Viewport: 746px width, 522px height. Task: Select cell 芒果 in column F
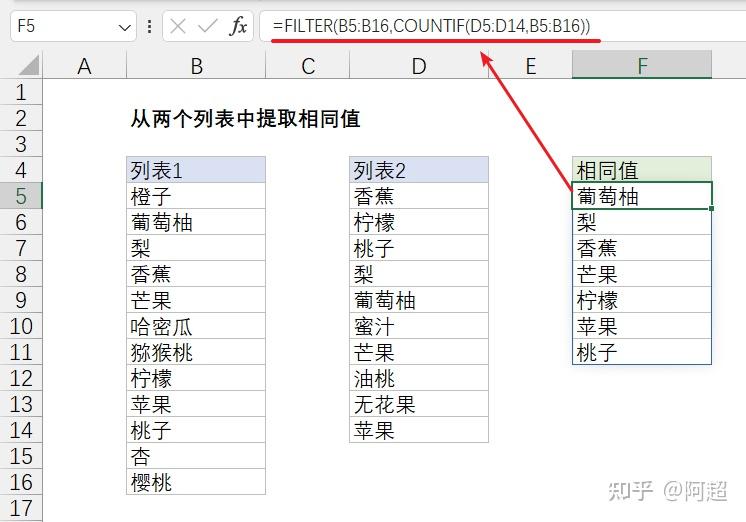(x=642, y=274)
